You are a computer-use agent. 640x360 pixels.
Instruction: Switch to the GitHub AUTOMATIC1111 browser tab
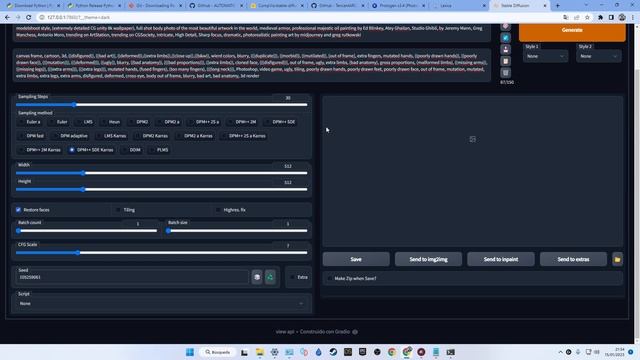[x=216, y=6]
